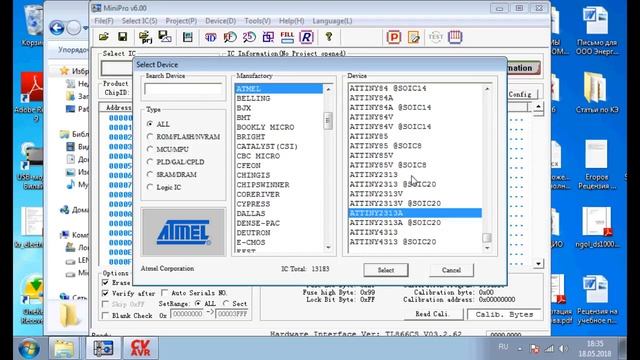640x360 pixels.
Task: Open project via the Prj toolbar icon
Action: [145, 37]
